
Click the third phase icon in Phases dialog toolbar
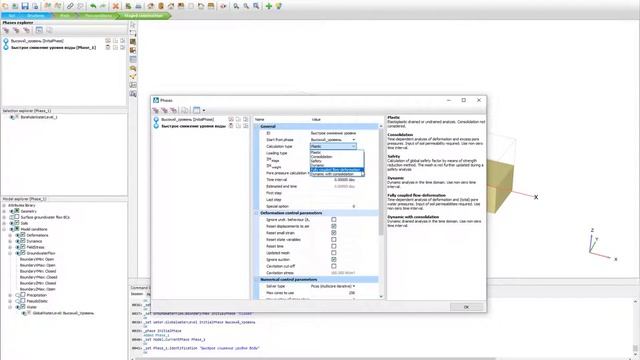point(173,110)
